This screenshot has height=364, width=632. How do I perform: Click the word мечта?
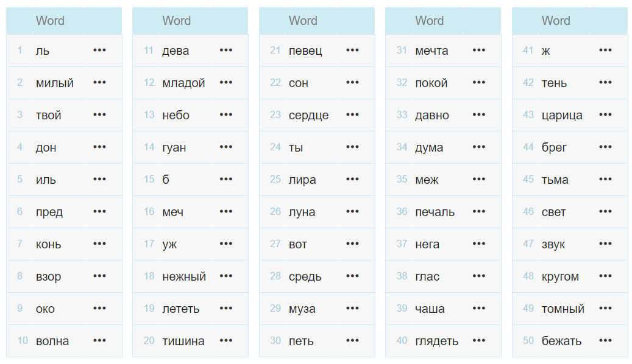pyautogui.click(x=431, y=51)
